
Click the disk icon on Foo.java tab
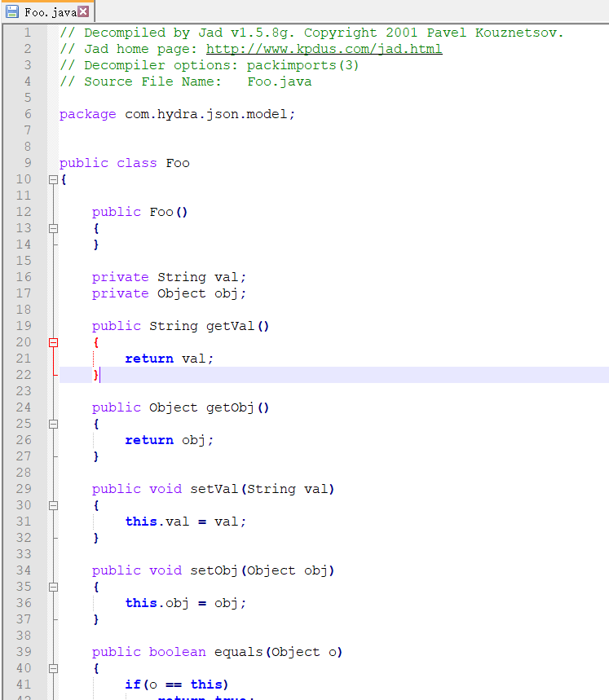tap(12, 11)
